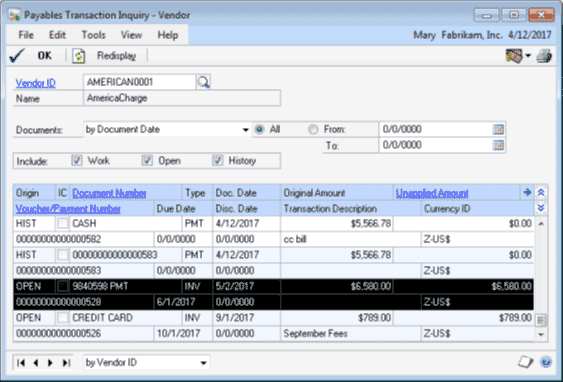
Task: Click the date 4/12/2017 in header
Action: click(x=530, y=35)
